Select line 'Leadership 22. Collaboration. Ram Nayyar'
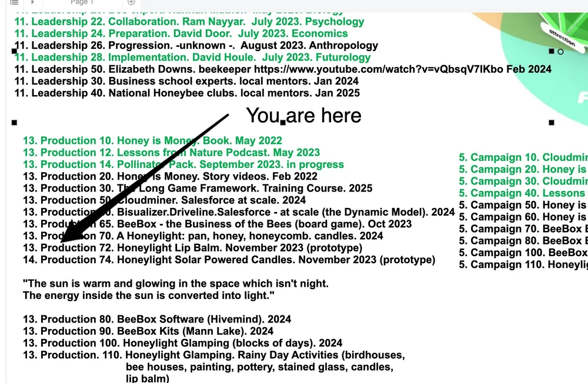Viewport: 588px width, 383px height. 189,22
